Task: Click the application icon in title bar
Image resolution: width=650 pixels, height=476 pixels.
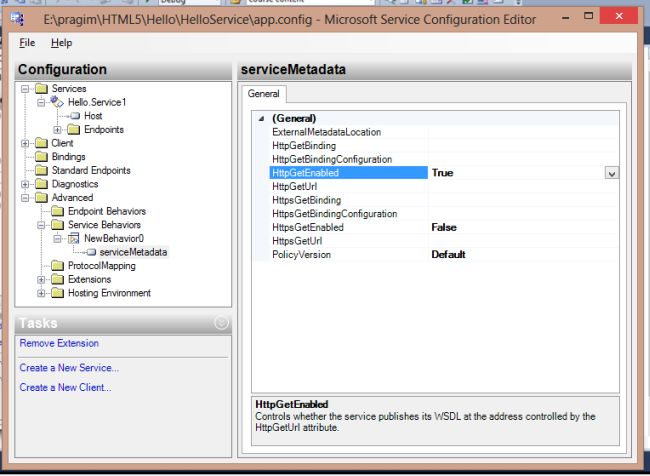Action: [18, 19]
